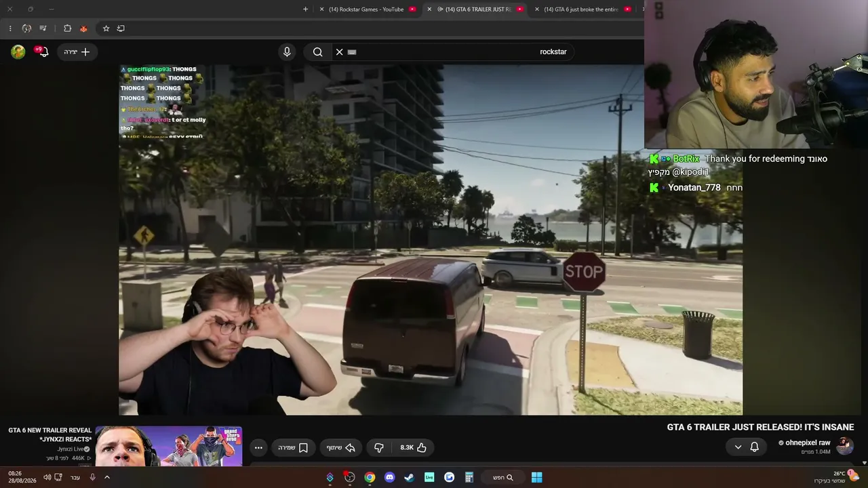The image size is (868, 488).
Task: Open ohnepixel raw channel avatar
Action: click(x=844, y=446)
